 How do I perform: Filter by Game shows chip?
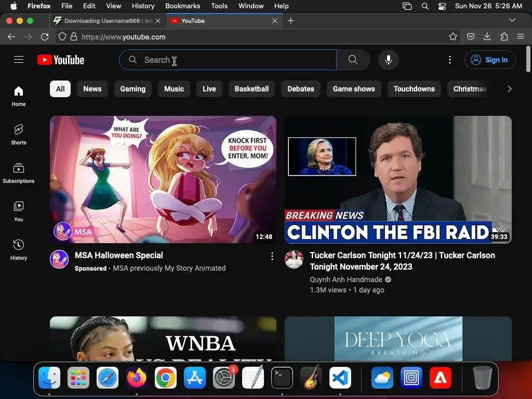(354, 89)
